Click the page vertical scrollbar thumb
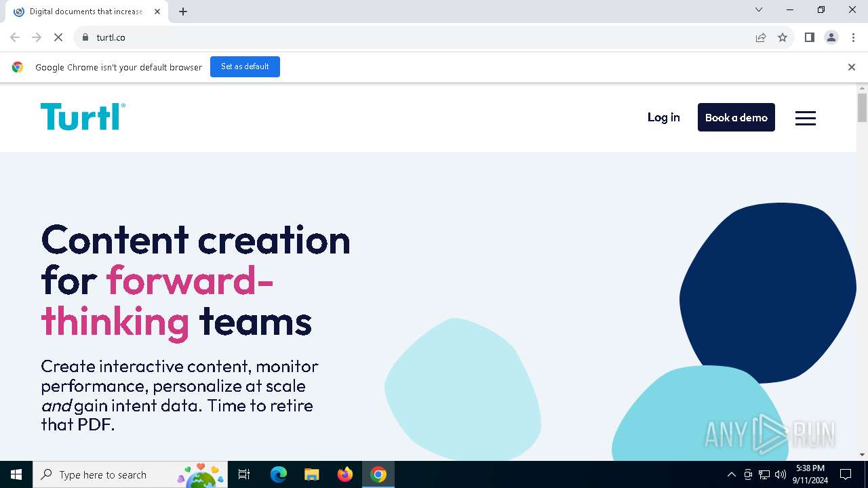The image size is (868, 488). (862, 108)
